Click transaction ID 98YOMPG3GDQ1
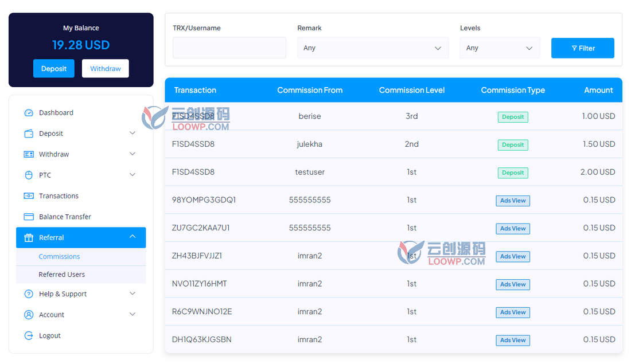This screenshot has height=364, width=631. pos(204,200)
